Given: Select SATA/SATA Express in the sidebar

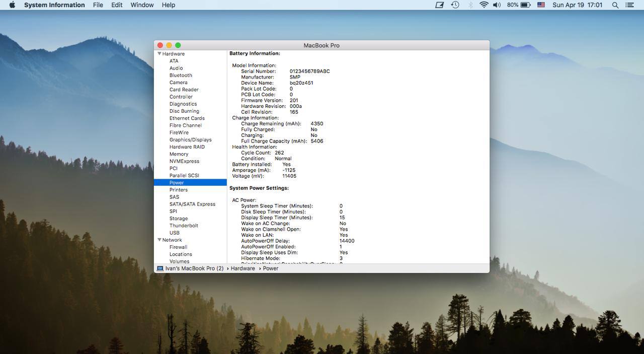Looking at the screenshot, I should click(x=193, y=204).
